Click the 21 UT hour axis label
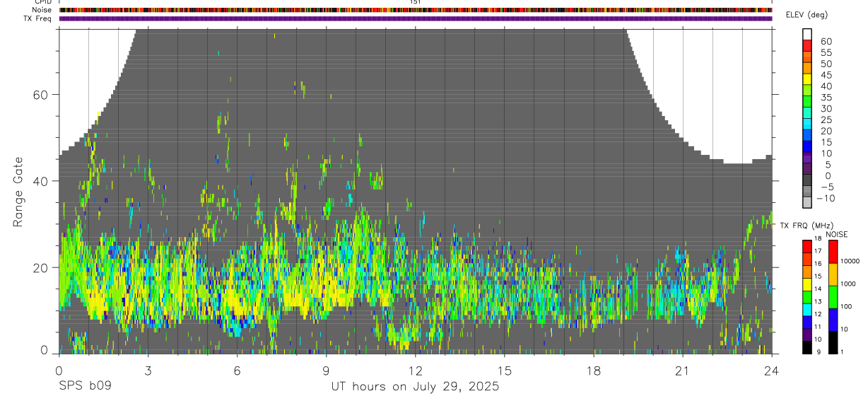Image resolution: width=868 pixels, height=401 pixels. 682,371
